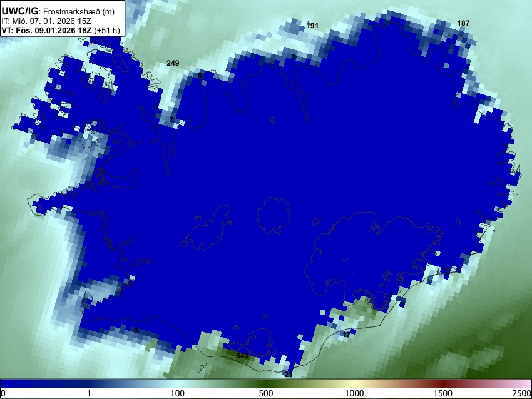Click the map value label 21

[x=288, y=375]
